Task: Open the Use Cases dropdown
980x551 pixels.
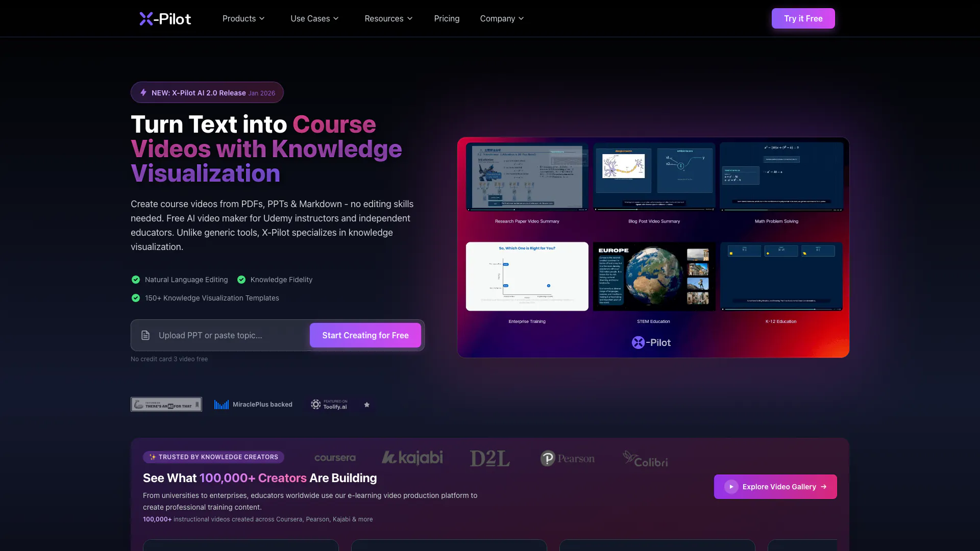Action: [x=314, y=19]
